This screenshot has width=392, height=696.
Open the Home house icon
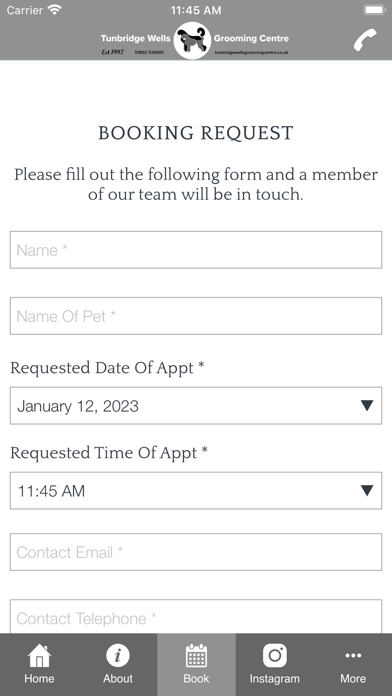[x=39, y=656]
